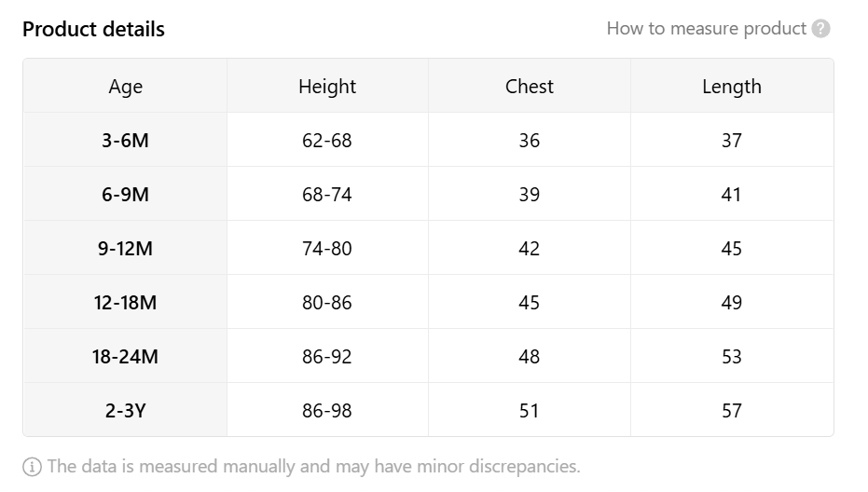868x492 pixels.
Task: Click the length value 57 cell
Action: (732, 411)
